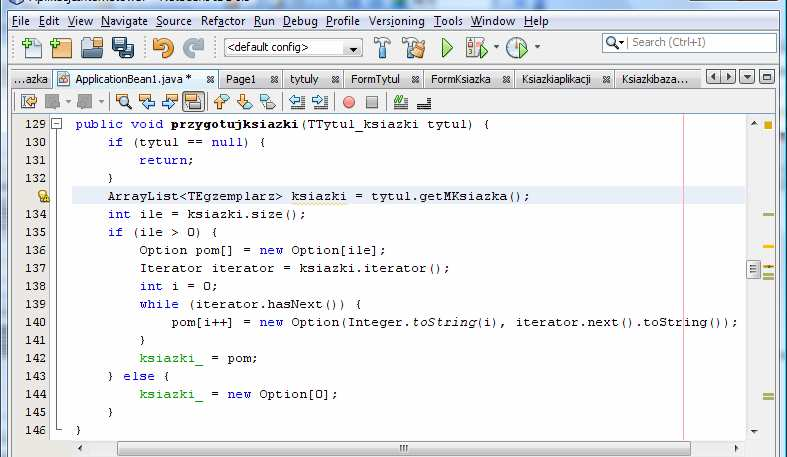787x457 pixels.
Task: Open the Window menu
Action: (492, 21)
